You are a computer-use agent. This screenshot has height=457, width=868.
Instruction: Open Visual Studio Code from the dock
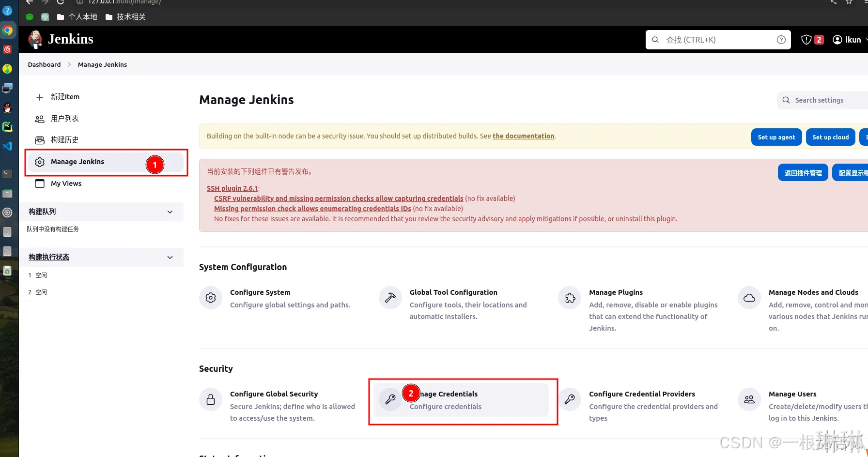7,146
